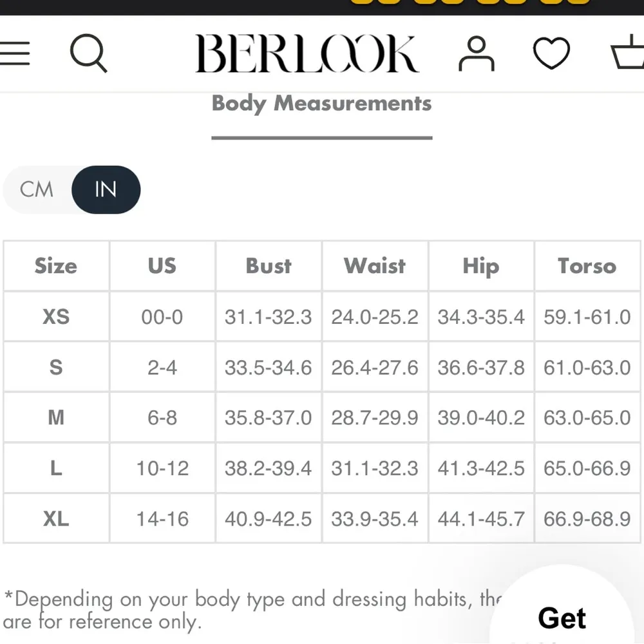Select the Body Measurements heading
Viewport: 644px width, 644px height.
(x=321, y=103)
